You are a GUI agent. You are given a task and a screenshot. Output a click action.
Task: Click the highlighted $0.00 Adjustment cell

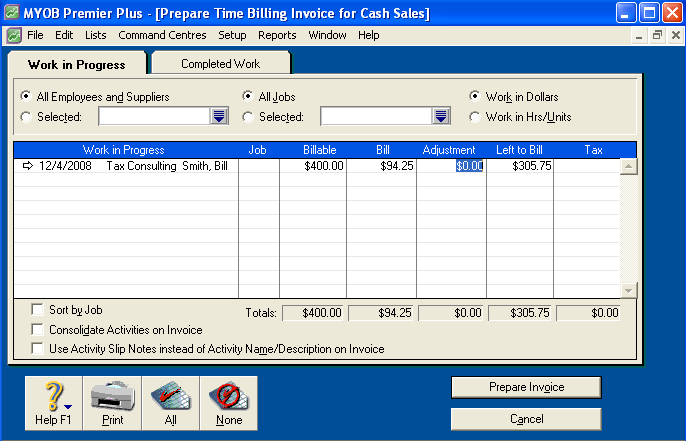click(x=469, y=166)
